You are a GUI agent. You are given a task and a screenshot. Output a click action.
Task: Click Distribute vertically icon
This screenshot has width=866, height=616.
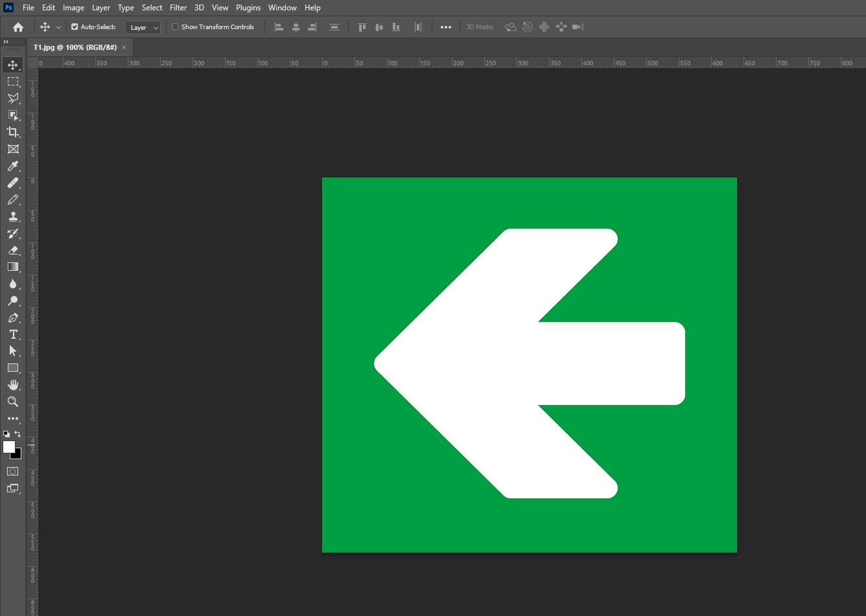click(334, 27)
